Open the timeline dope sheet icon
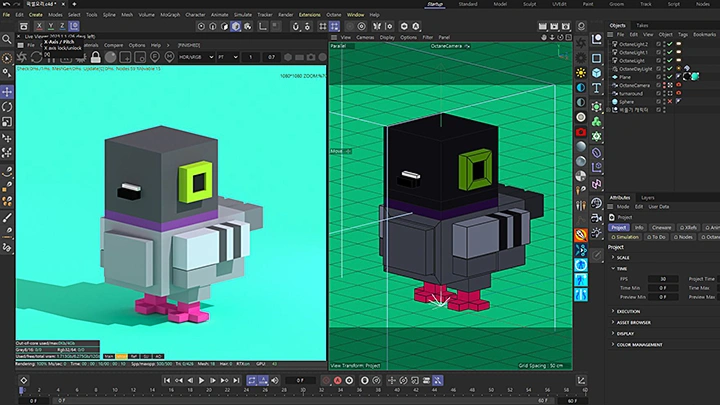 581,380
